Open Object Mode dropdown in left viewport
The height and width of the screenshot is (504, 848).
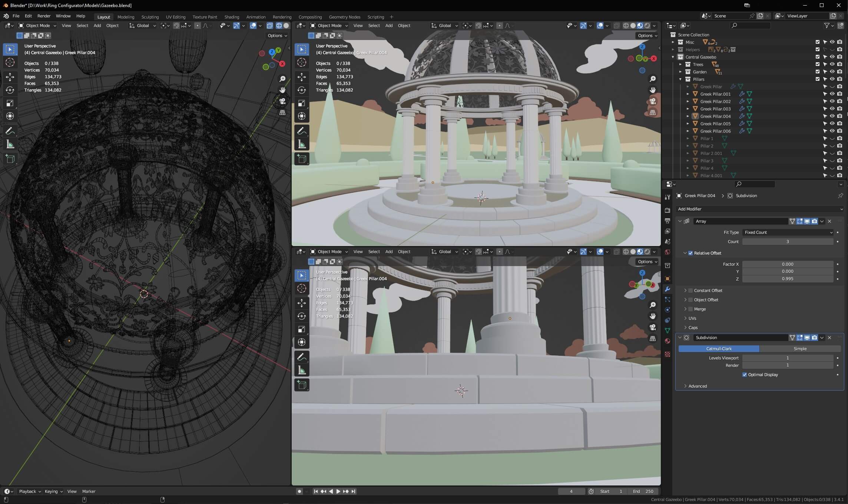tap(37, 26)
